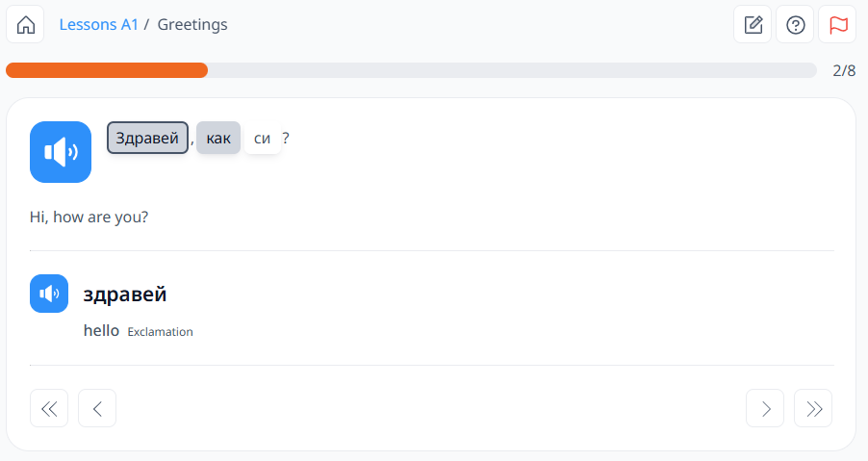Click the Exclamation word type label
Image resolution: width=868 pixels, height=461 pixels.
point(161,332)
